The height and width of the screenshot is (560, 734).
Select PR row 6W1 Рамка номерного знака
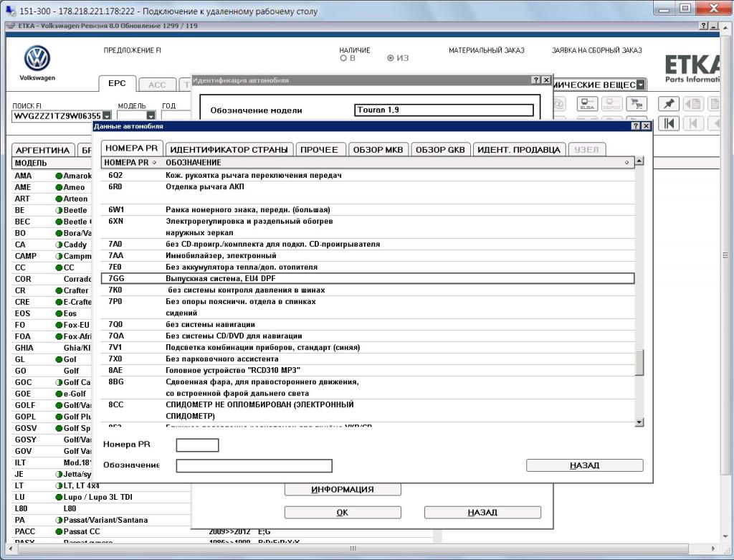pyautogui.click(x=368, y=210)
